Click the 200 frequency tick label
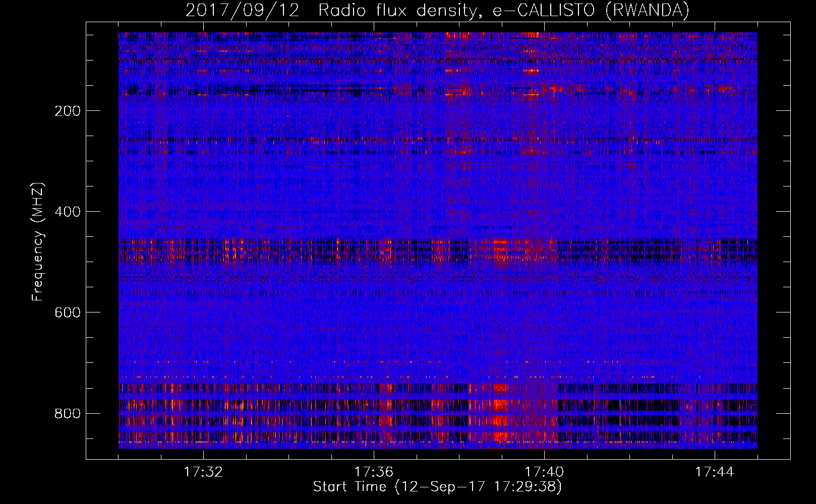This screenshot has width=816, height=504. pyautogui.click(x=68, y=111)
